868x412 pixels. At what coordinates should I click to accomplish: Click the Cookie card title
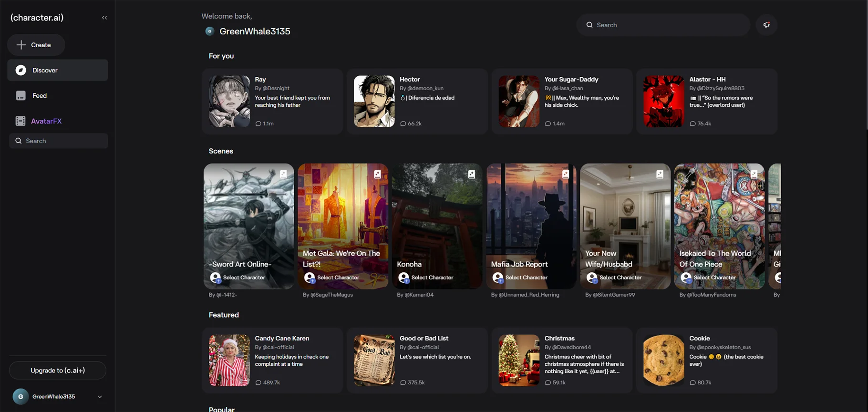700,338
